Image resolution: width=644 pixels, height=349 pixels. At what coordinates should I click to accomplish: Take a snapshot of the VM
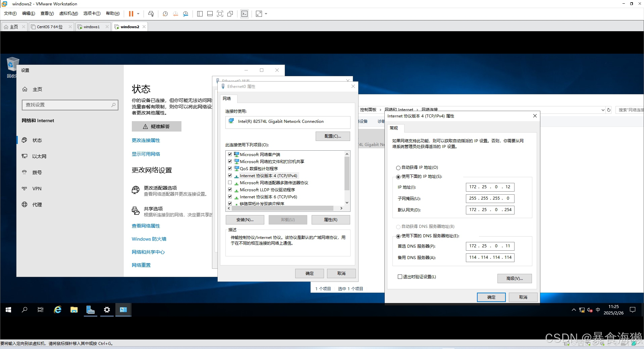click(165, 14)
